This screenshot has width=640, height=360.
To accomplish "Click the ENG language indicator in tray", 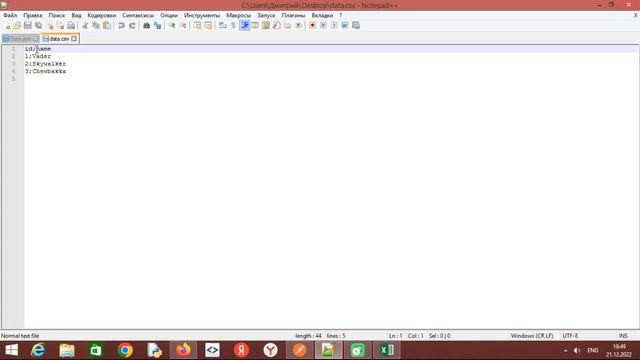I will (593, 350).
